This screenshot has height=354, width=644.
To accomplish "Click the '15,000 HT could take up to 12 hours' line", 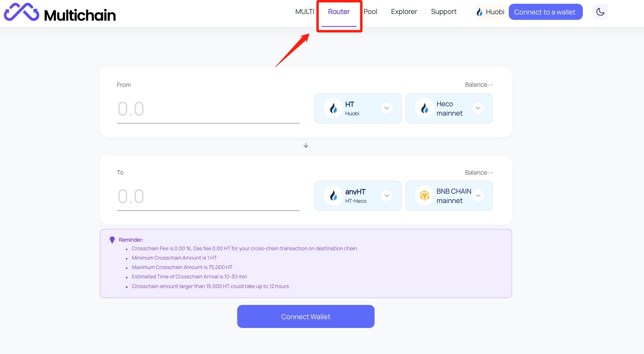I will pyautogui.click(x=210, y=286).
